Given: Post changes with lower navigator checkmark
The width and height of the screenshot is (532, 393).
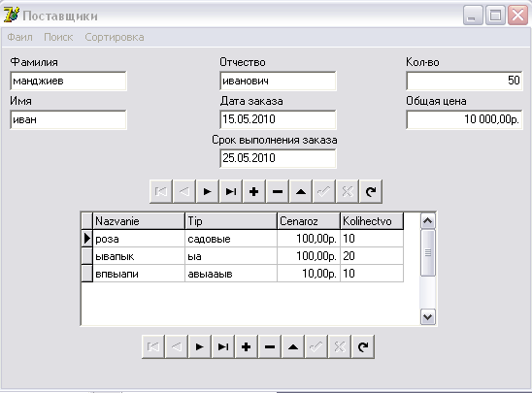Looking at the screenshot, I should click(316, 346).
